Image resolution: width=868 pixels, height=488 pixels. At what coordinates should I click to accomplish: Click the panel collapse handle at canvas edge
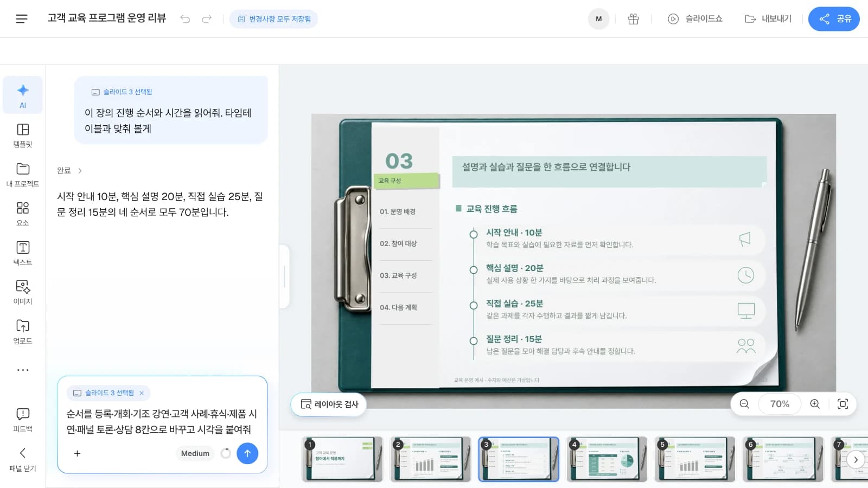tap(284, 277)
